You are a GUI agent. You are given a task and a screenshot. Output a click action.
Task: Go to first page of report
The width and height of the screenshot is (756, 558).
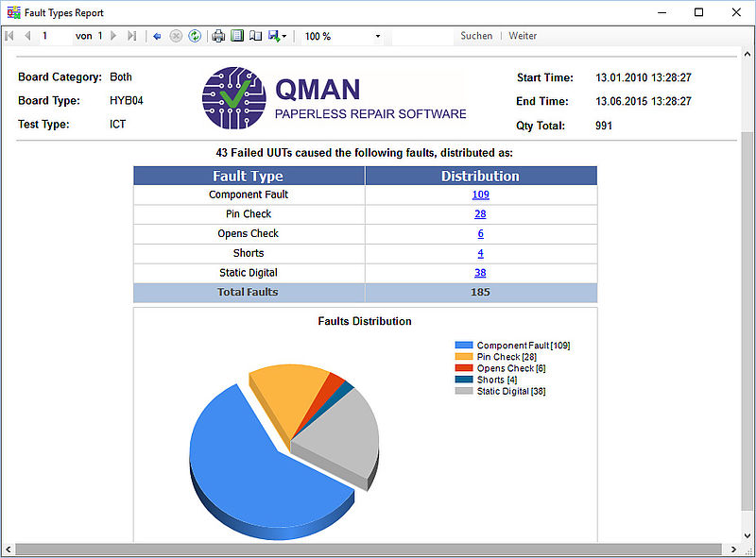9,36
